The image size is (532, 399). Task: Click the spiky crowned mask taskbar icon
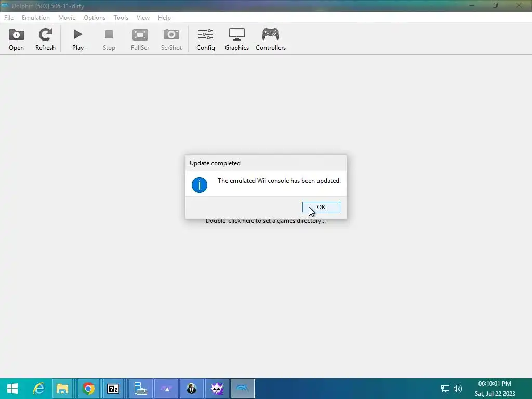[217, 389]
